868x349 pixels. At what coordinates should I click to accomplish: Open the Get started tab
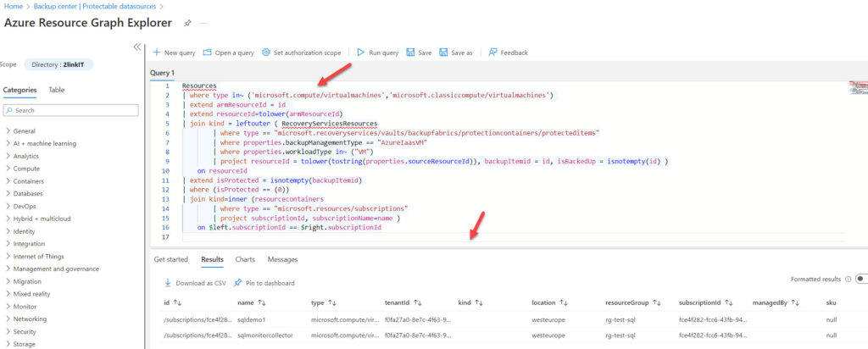(x=171, y=259)
